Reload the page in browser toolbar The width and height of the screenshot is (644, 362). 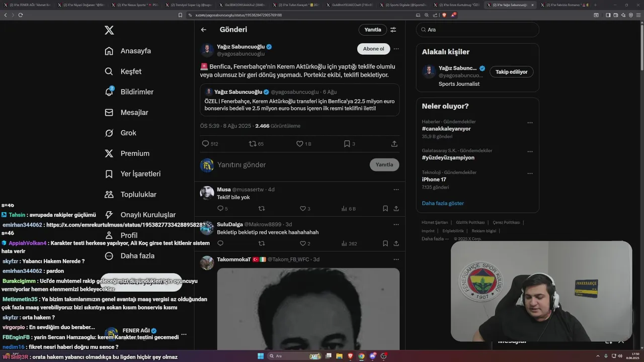point(21,15)
